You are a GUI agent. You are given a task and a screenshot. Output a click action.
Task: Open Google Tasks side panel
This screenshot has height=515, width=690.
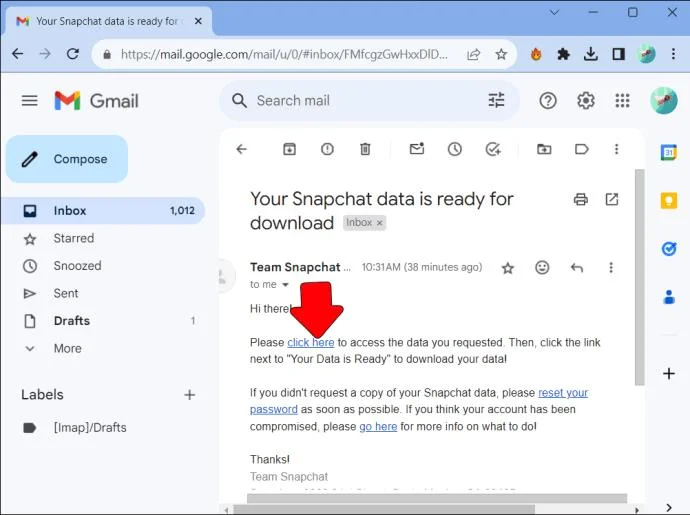[669, 249]
